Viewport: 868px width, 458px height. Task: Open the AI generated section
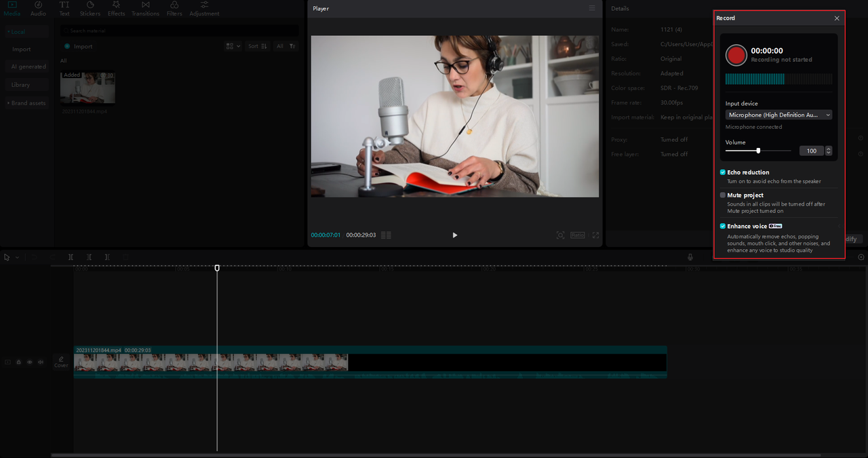coord(28,66)
